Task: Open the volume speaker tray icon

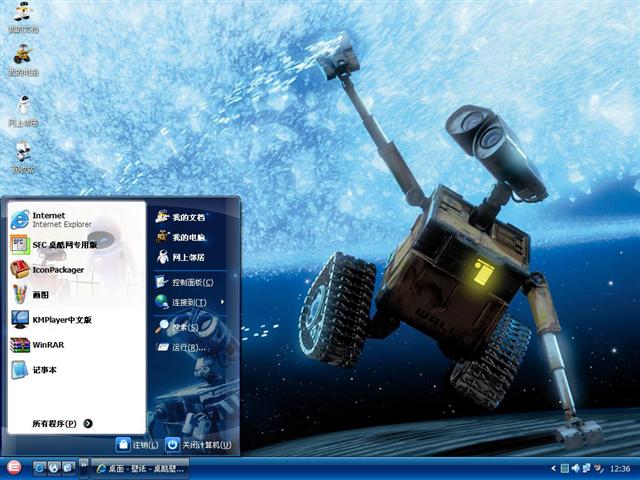Action: (x=576, y=468)
